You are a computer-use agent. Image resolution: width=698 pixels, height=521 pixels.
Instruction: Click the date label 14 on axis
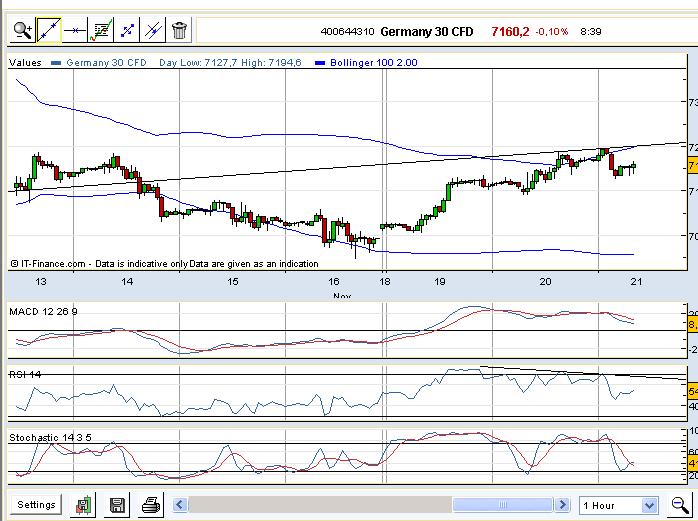127,281
